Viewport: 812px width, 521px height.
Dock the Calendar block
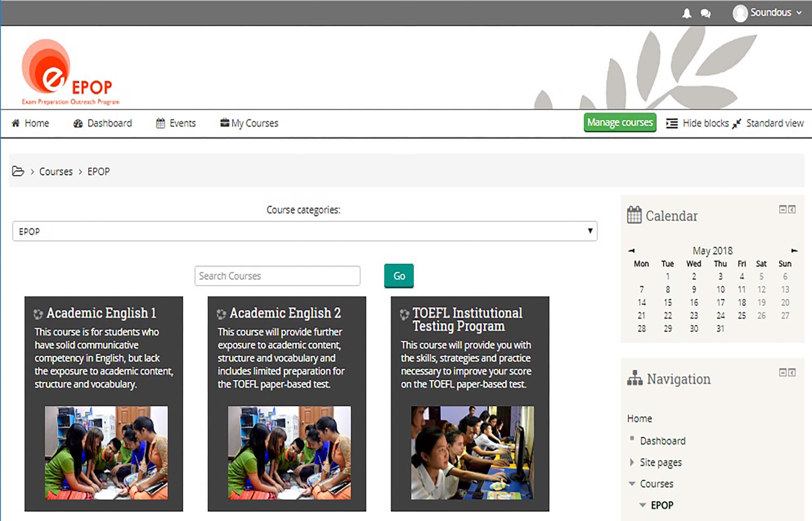(x=792, y=209)
